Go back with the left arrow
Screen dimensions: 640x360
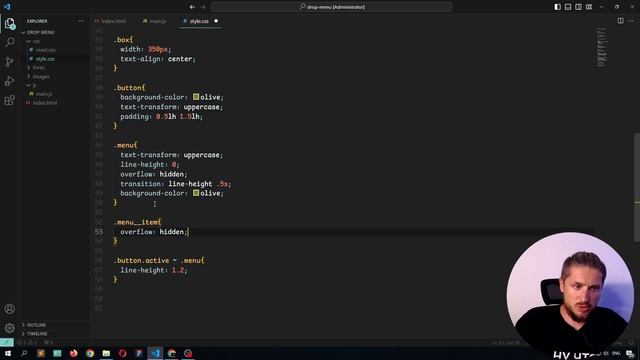tap(192, 7)
